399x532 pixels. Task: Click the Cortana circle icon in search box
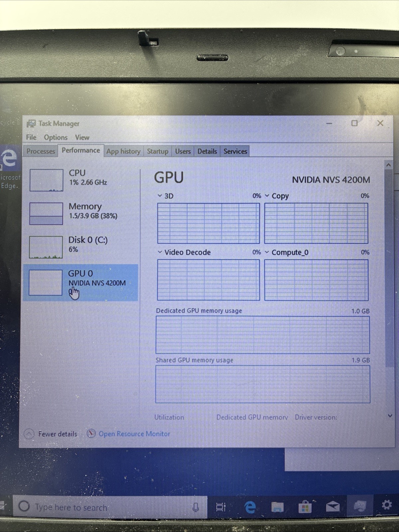click(24, 506)
